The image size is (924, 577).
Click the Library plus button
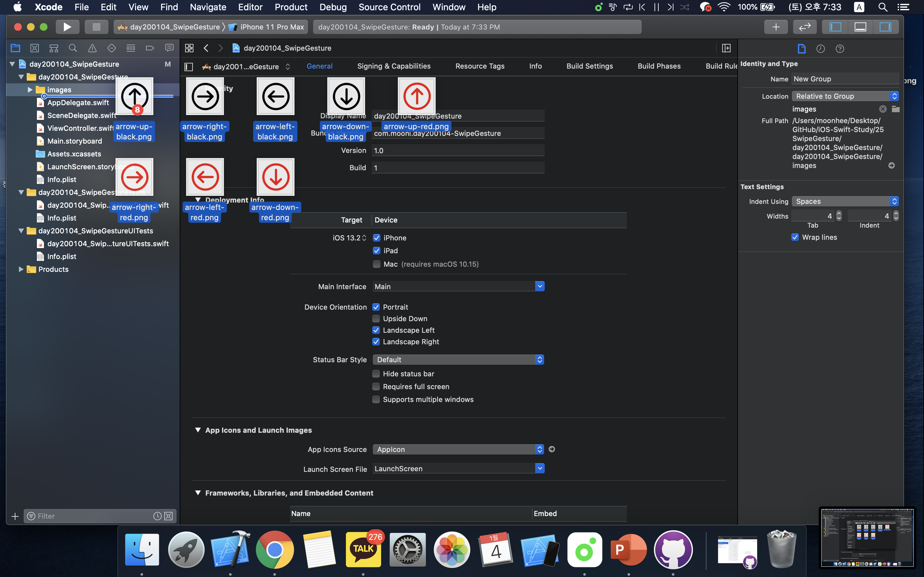(x=775, y=27)
